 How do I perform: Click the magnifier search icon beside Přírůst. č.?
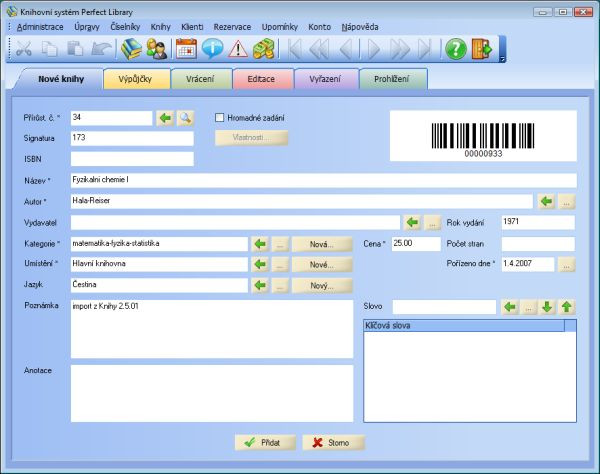pos(185,118)
